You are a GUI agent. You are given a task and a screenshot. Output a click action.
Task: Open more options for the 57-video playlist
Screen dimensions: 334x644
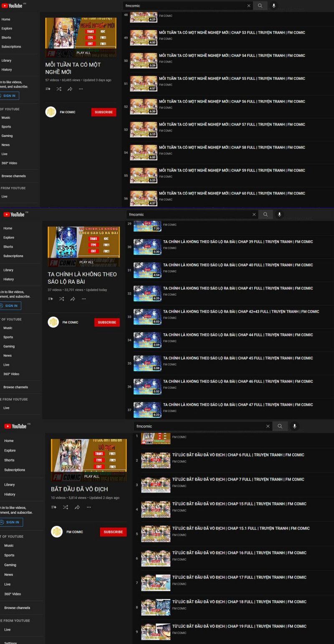(x=81, y=89)
